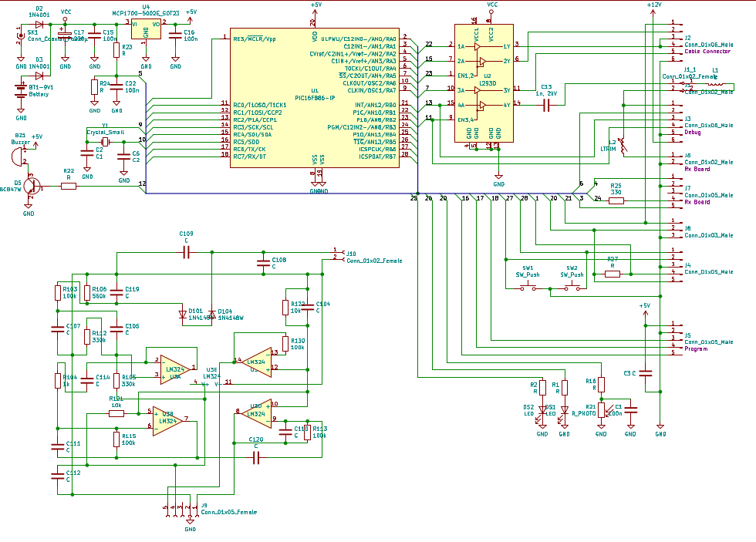Image resolution: width=756 pixels, height=542 pixels.
Task: Click the Y1 crystal symbol
Action: tap(106, 142)
